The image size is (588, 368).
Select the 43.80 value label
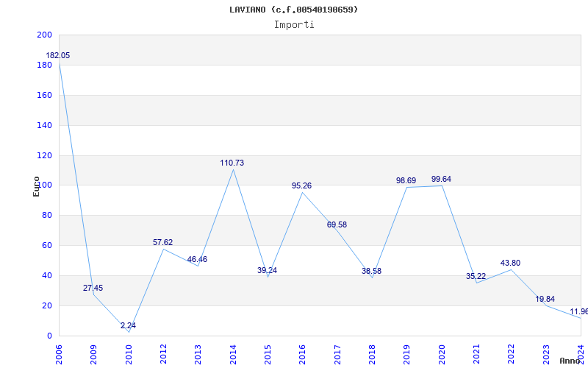click(510, 263)
